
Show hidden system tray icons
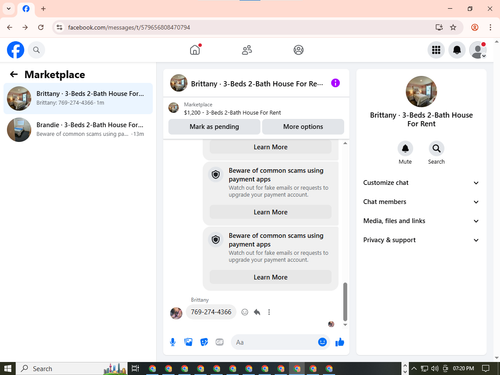coord(414,368)
